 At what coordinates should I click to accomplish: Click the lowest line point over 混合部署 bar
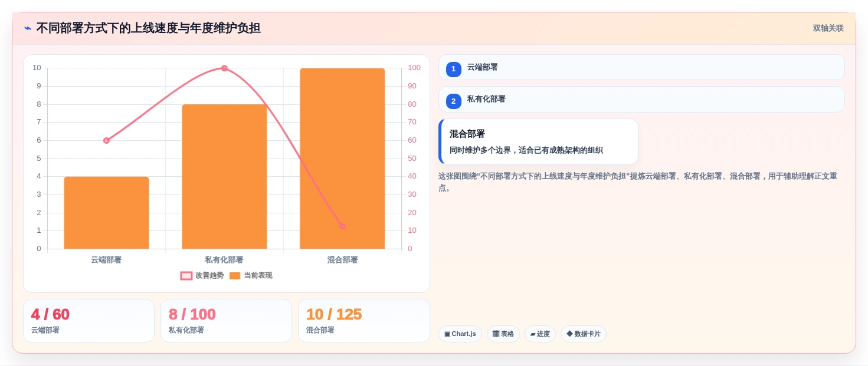click(342, 226)
